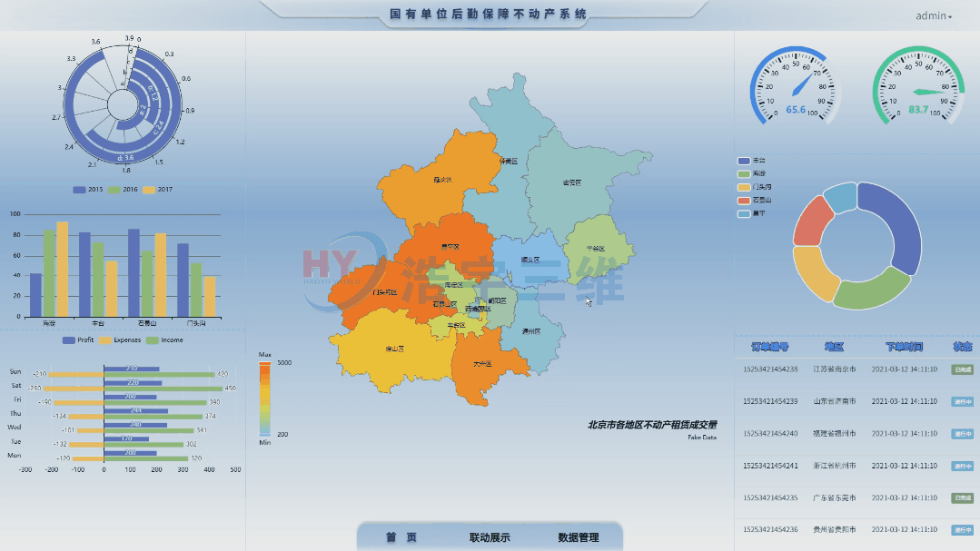The height and width of the screenshot is (551, 980).
Task: Click 进行中 badge for order 15253421454241
Action: [962, 466]
